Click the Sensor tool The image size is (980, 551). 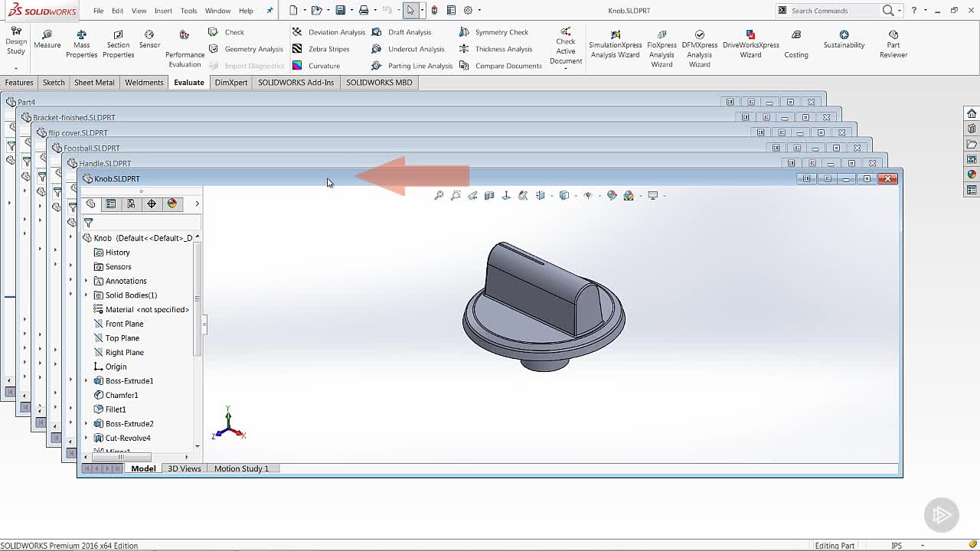click(x=149, y=40)
